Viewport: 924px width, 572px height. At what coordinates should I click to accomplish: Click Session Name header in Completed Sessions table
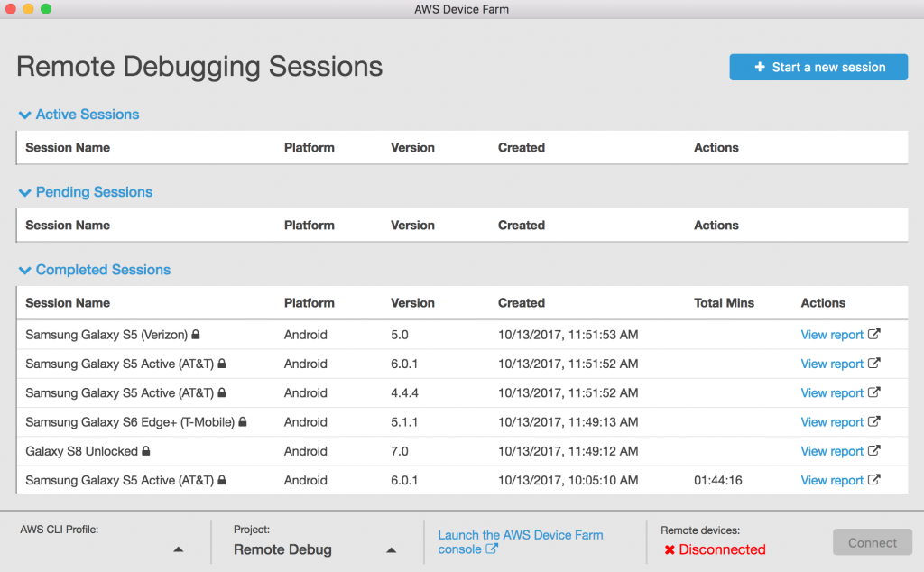(x=68, y=303)
